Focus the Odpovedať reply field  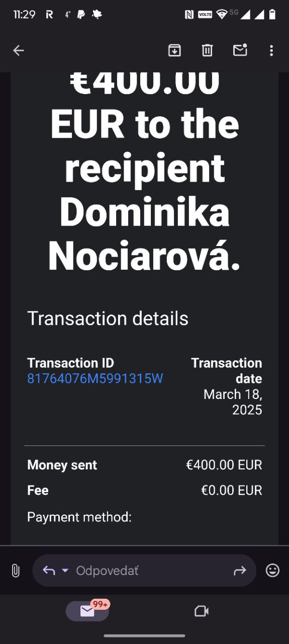pyautogui.click(x=144, y=571)
